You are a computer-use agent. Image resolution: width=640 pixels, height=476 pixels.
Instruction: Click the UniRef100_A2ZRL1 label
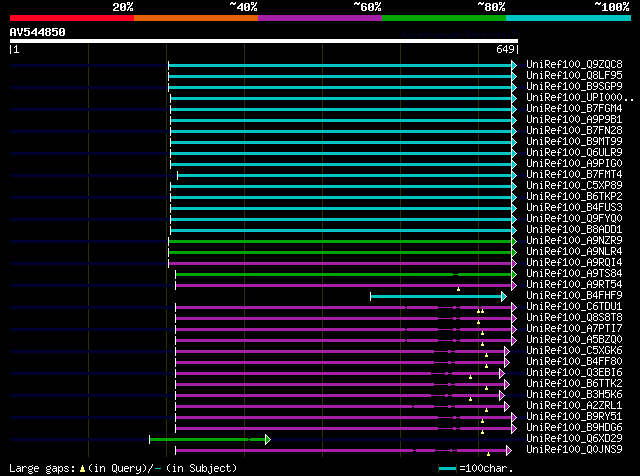tap(574, 406)
